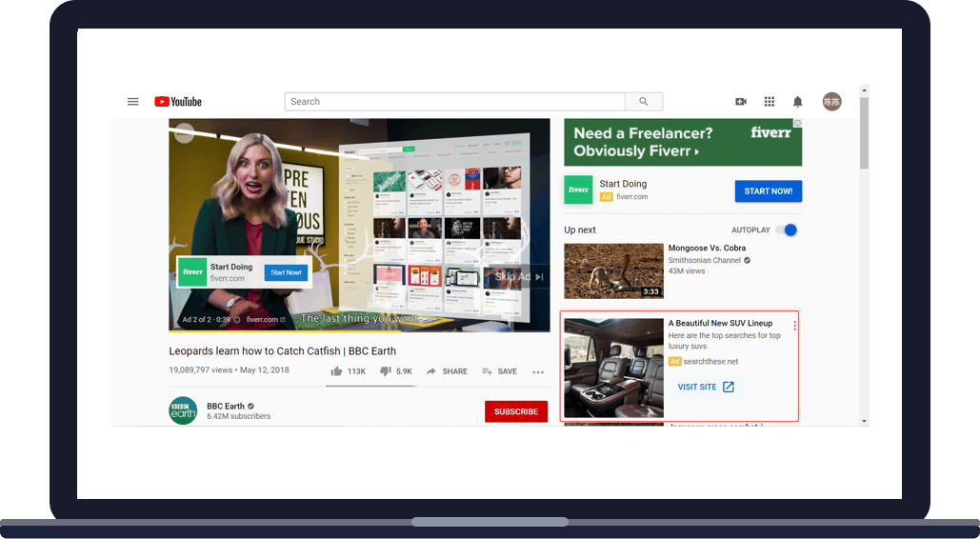Subscribe to BBC Earth

pos(516,411)
